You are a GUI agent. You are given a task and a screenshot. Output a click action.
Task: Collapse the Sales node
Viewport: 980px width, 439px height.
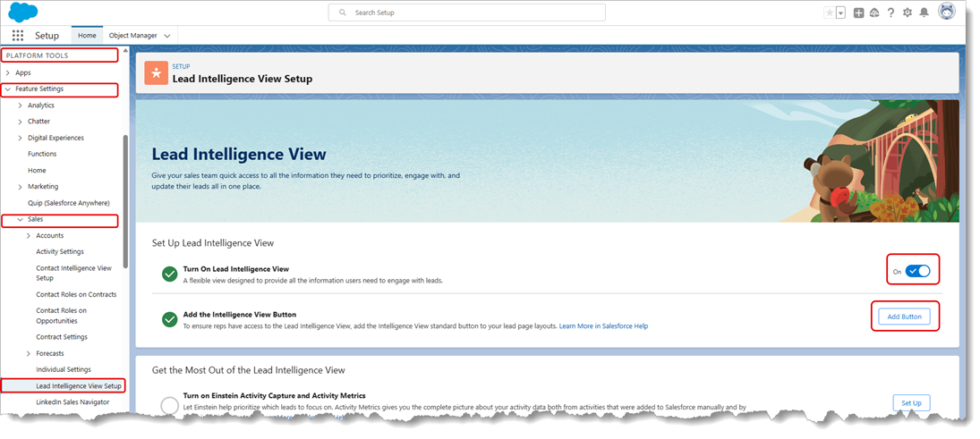(20, 220)
